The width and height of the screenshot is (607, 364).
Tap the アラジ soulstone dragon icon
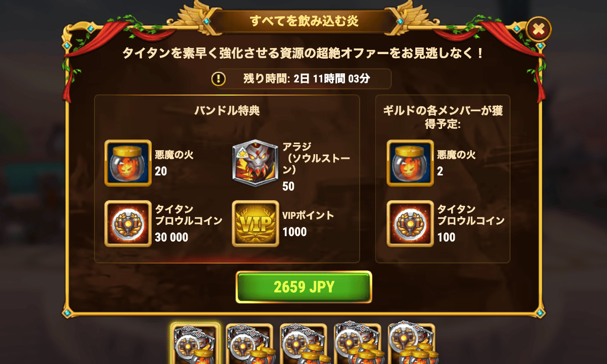click(x=255, y=163)
